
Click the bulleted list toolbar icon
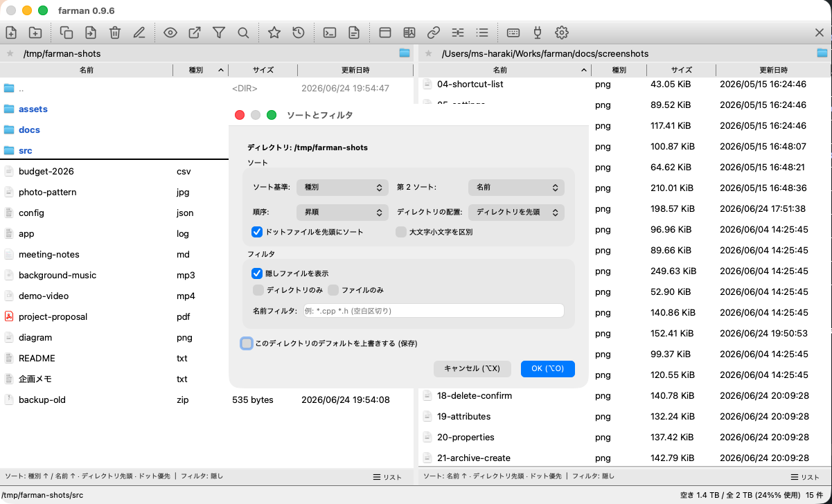[482, 33]
